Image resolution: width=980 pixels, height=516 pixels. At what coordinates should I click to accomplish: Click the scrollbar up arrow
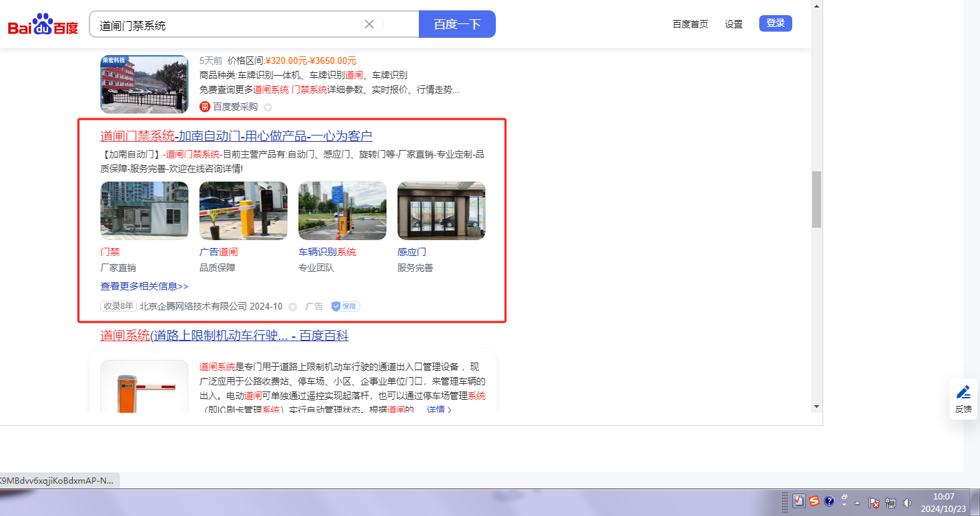click(x=817, y=6)
